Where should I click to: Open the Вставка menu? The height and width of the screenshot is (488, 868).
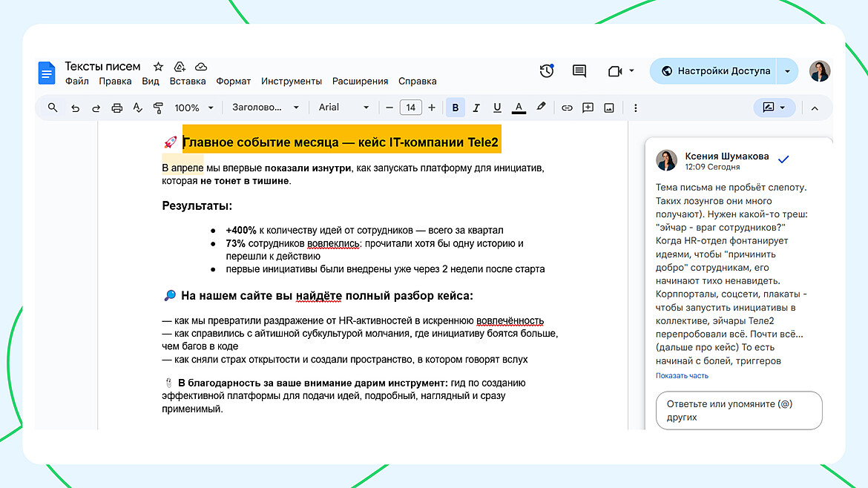(x=188, y=82)
